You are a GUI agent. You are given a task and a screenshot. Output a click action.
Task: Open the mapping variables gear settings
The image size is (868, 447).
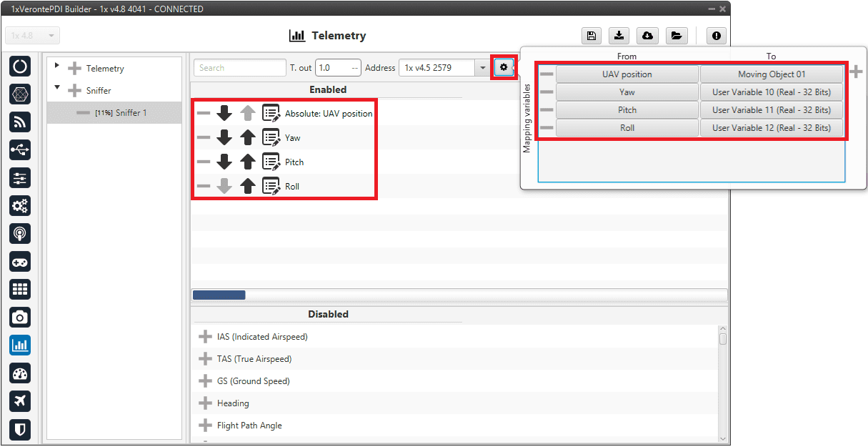pyautogui.click(x=504, y=67)
